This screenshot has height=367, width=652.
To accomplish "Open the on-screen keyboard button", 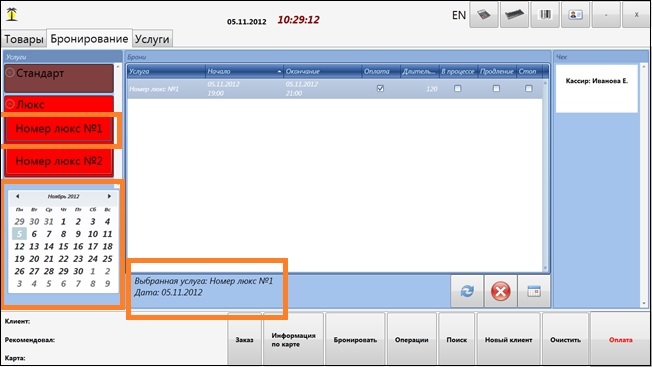I will tap(514, 15).
